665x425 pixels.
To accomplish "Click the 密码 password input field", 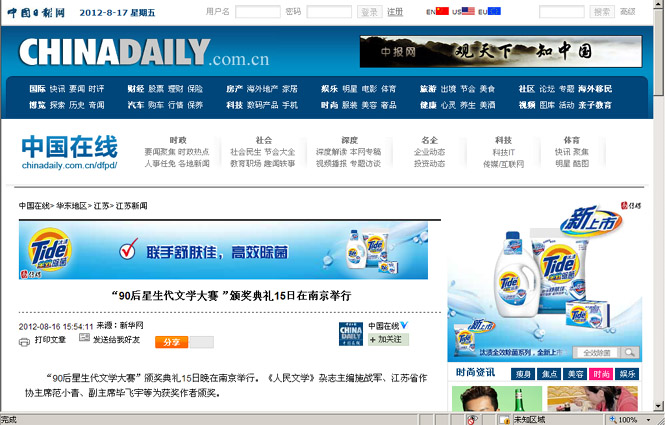I will click(x=328, y=12).
